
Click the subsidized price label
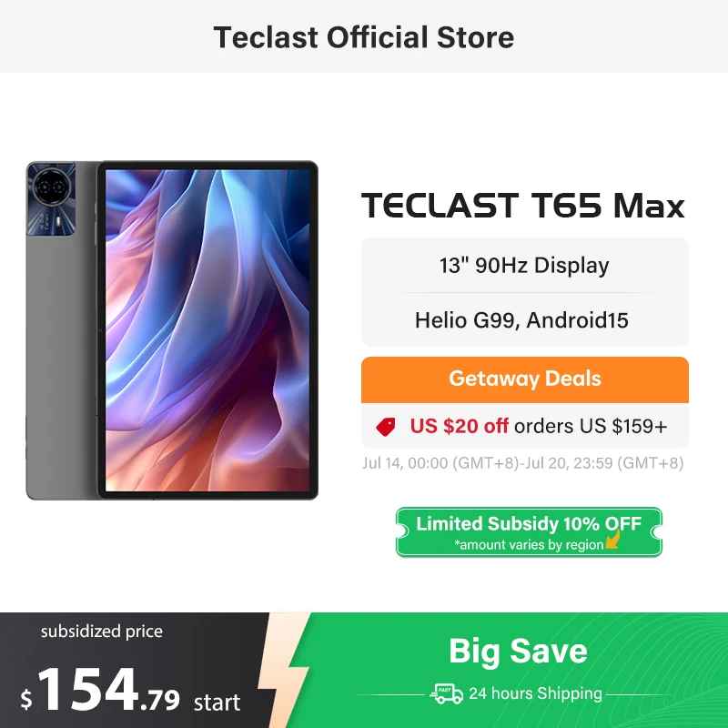[102, 632]
